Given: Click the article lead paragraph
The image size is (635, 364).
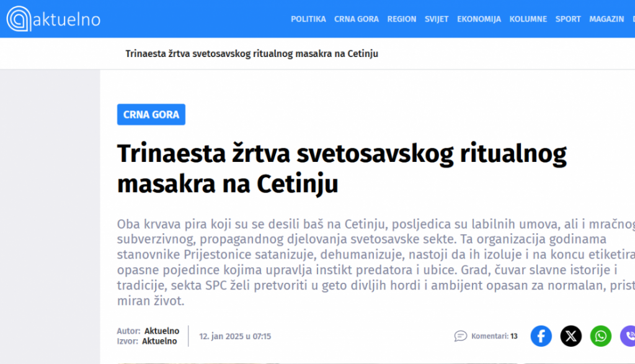Looking at the screenshot, I should [376, 262].
